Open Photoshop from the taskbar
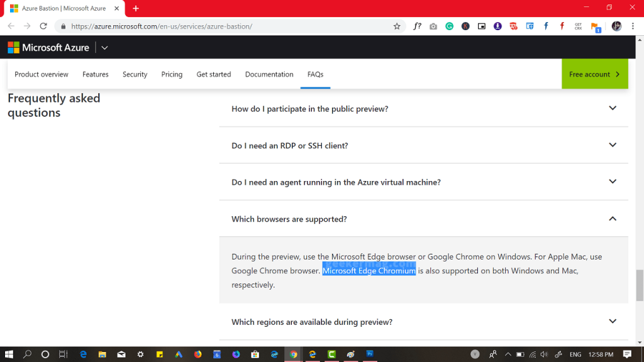This screenshot has height=362, width=644. 370,354
